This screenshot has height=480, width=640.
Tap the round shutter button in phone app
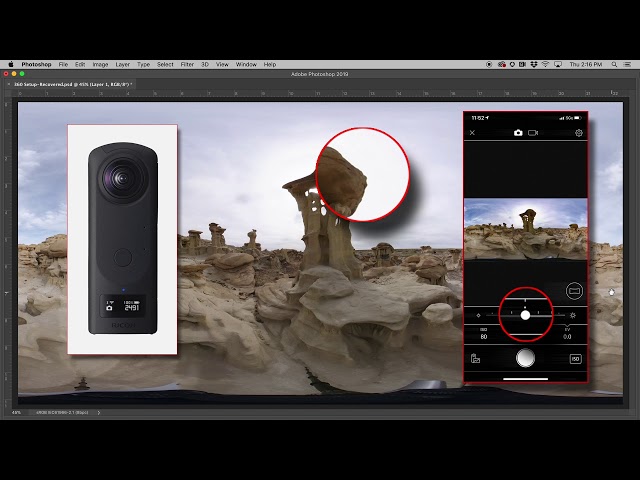[525, 358]
